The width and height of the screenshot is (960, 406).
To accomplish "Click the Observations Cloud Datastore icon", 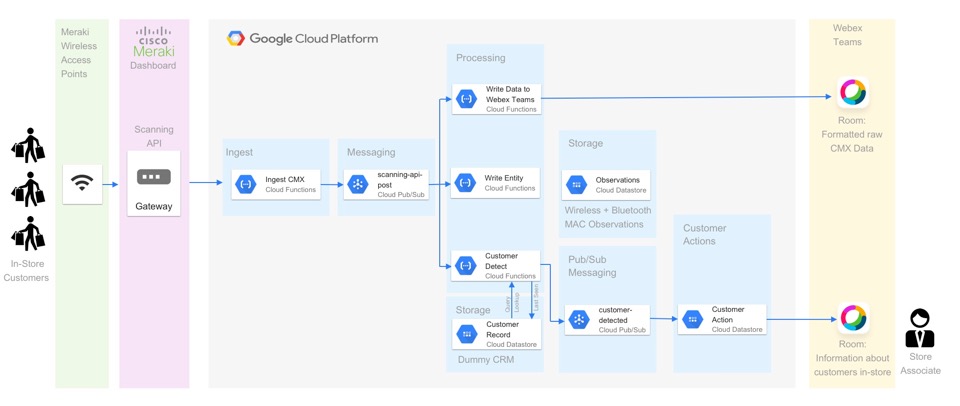I will coord(576,184).
